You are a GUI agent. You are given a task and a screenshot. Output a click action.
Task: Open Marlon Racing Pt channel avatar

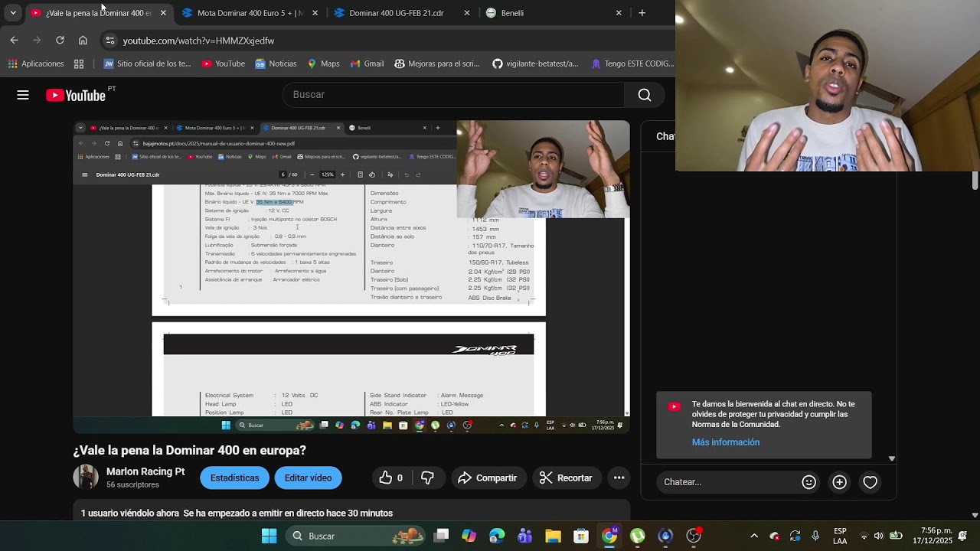86,477
